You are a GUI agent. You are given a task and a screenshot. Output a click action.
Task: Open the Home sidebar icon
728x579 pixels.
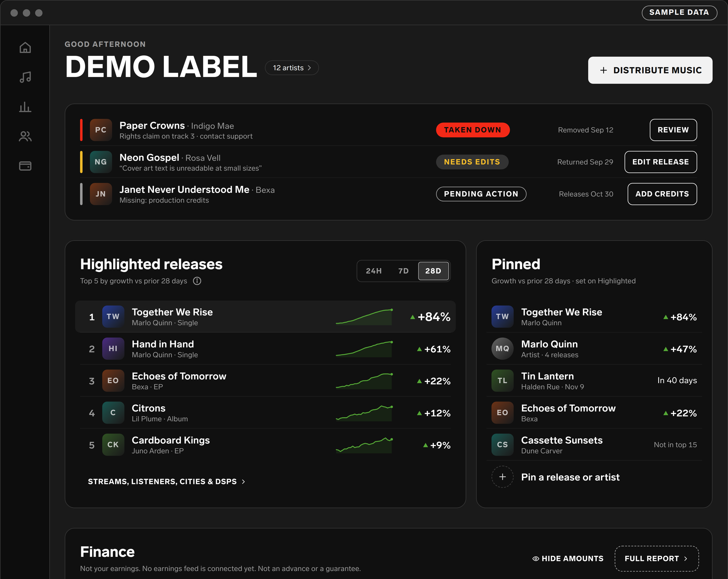click(x=25, y=48)
